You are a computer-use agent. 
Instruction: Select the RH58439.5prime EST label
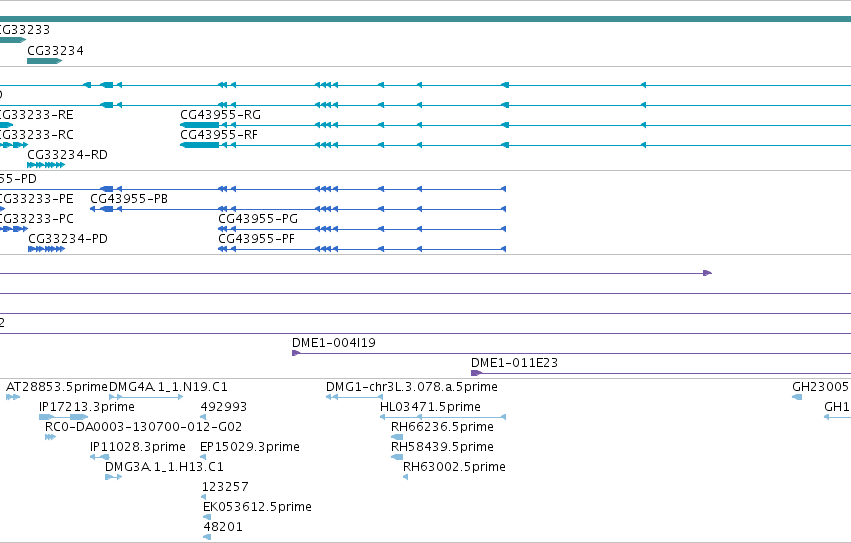442,447
